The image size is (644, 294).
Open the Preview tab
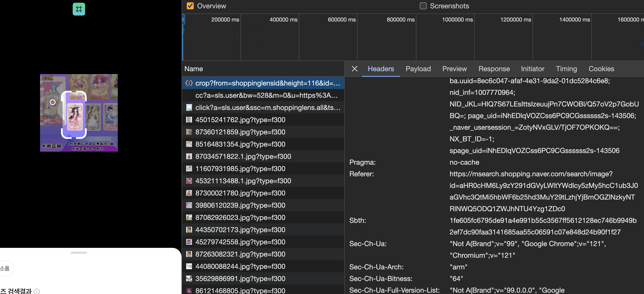tap(454, 69)
